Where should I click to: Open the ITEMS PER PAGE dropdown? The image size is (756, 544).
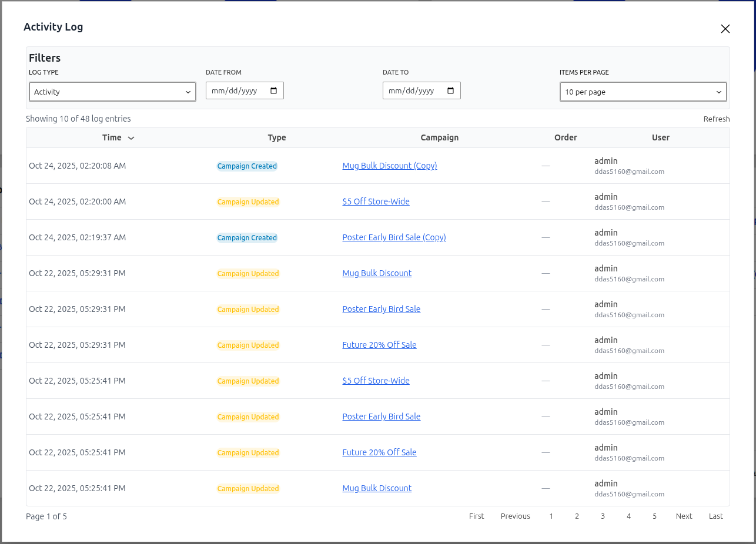click(643, 92)
